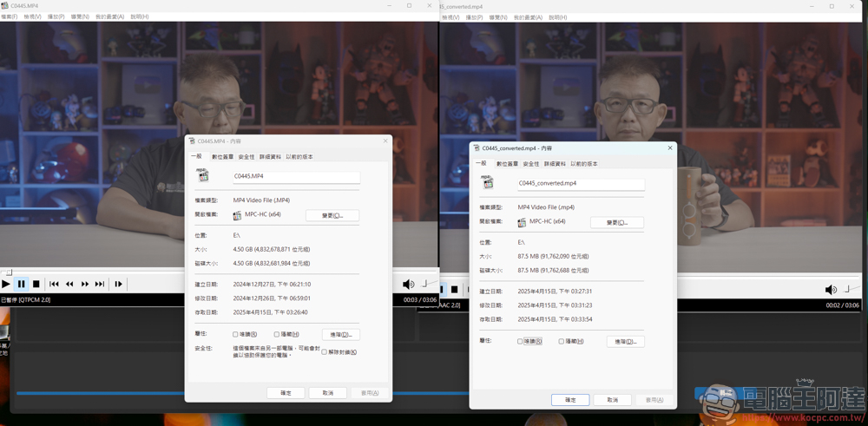This screenshot has width=868, height=426.
Task: Open 播放(P) menu in C0445_converted.mp4 player
Action: click(475, 17)
